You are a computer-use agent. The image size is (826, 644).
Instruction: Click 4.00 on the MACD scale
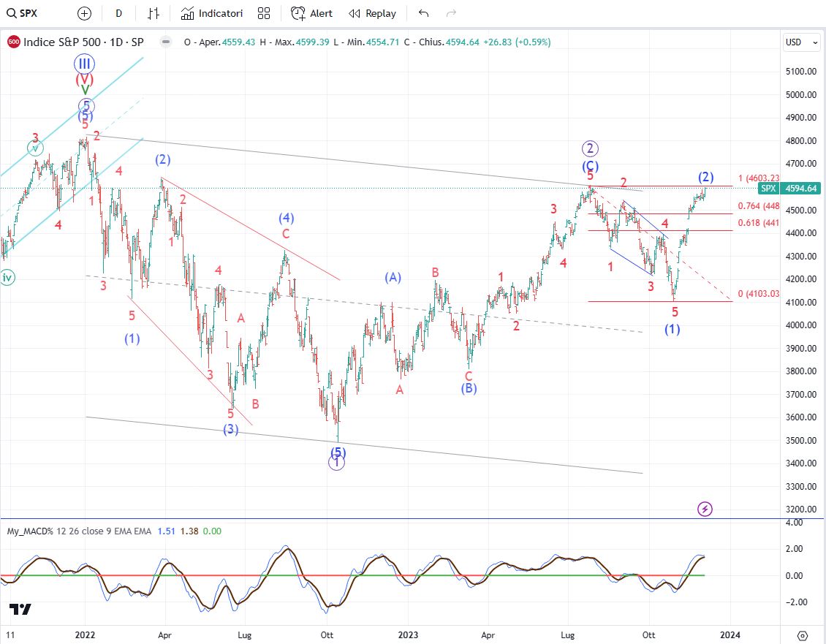794,523
